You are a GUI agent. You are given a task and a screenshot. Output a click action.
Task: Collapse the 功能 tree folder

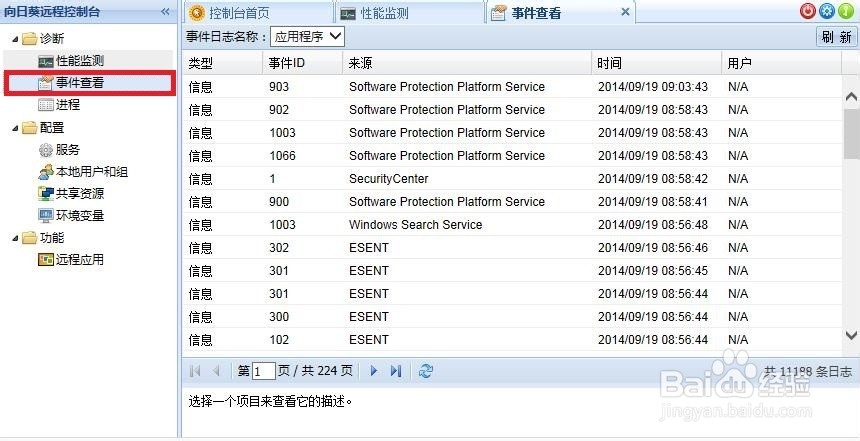[x=15, y=238]
